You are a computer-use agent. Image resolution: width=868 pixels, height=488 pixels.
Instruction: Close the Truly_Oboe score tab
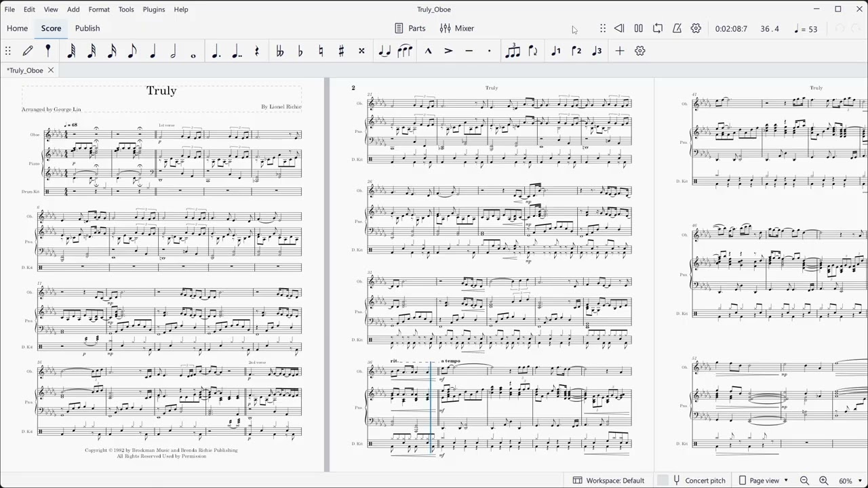50,70
